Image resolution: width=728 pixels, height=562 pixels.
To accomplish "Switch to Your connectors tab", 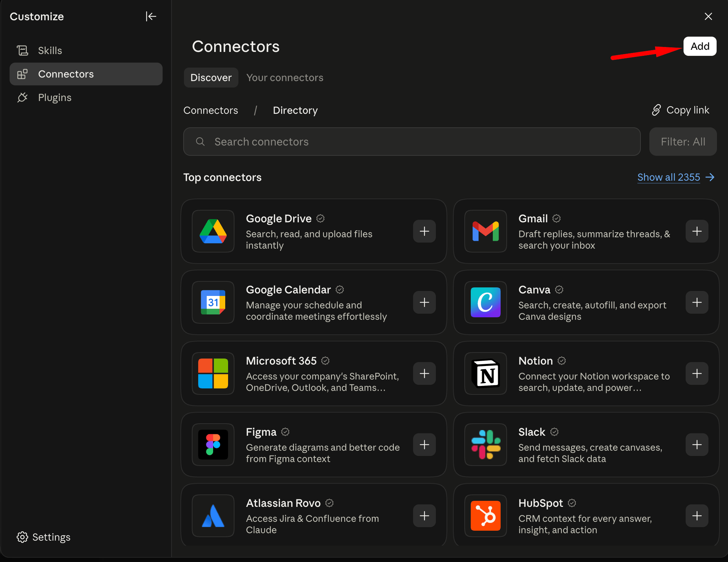I will tap(285, 78).
